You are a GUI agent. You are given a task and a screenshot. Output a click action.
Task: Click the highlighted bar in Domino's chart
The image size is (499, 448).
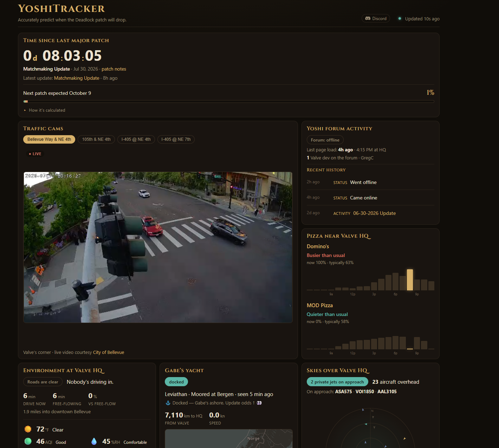tap(410, 280)
